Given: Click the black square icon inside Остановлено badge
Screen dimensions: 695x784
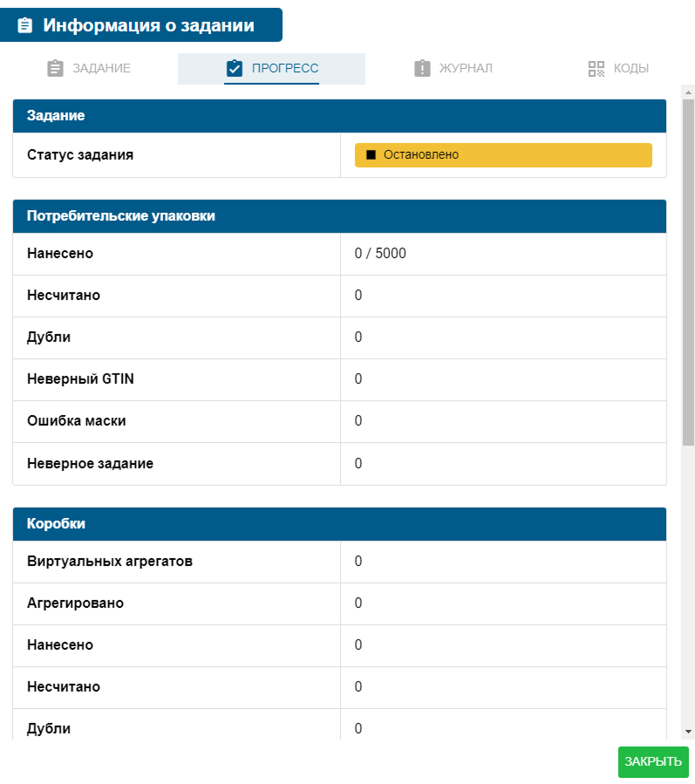Looking at the screenshot, I should click(370, 154).
